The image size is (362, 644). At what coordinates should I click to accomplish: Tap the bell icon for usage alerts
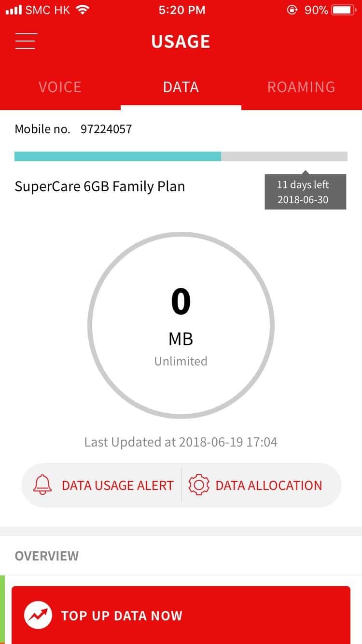(42, 485)
